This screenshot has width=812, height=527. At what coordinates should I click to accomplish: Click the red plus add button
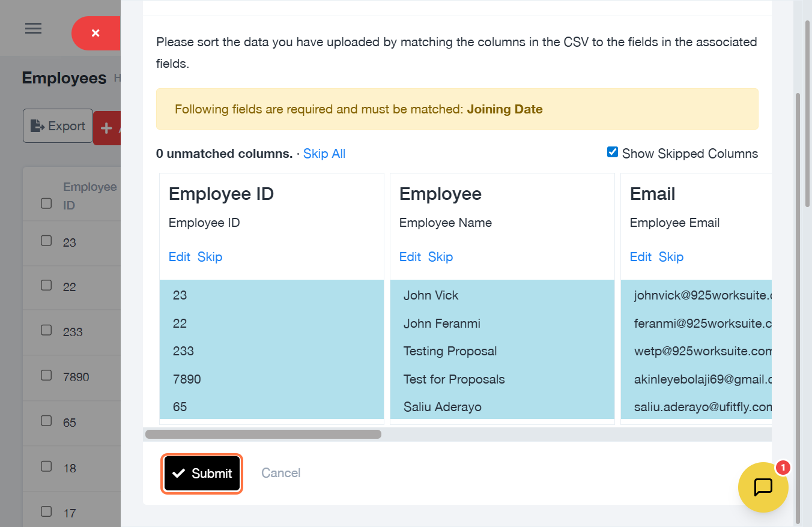pyautogui.click(x=107, y=128)
